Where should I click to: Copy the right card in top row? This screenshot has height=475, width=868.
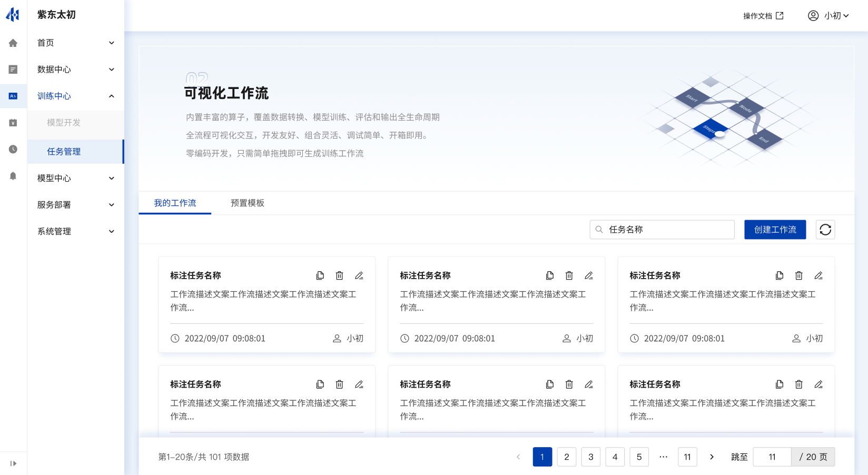(x=780, y=275)
